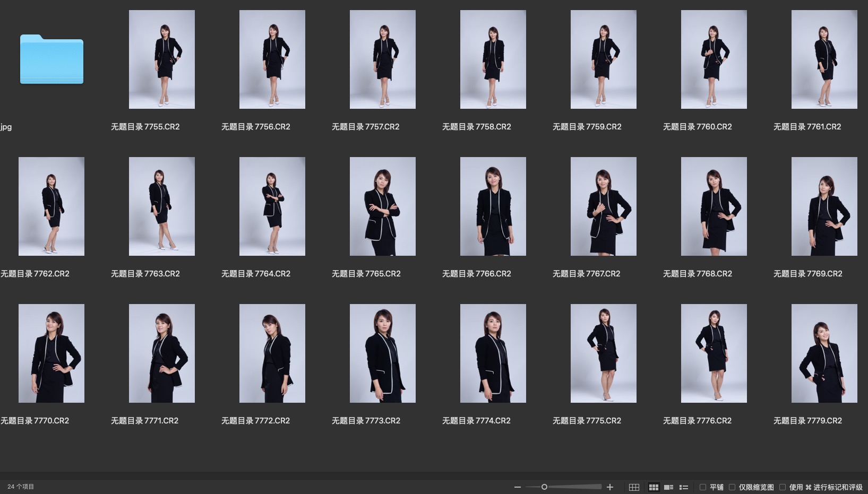Image resolution: width=868 pixels, height=494 pixels.
Task: Select the image 无题目录 7770.CR2
Action: click(51, 353)
